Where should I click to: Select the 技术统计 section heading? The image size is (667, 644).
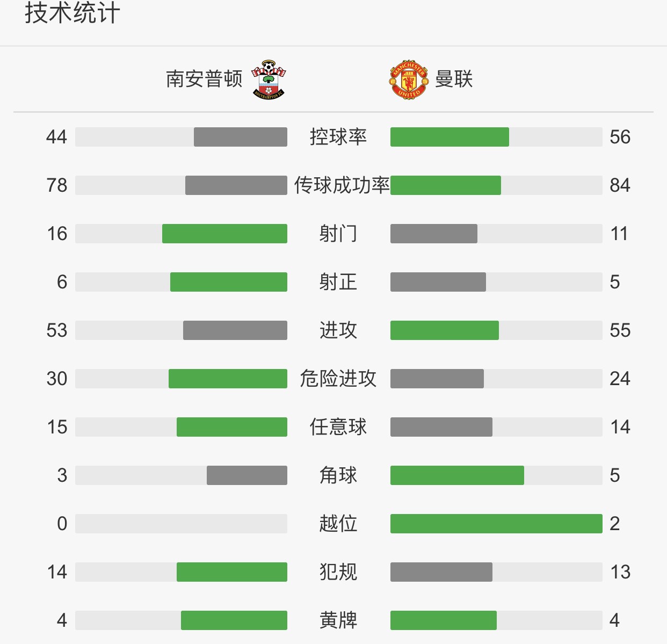click(x=73, y=13)
